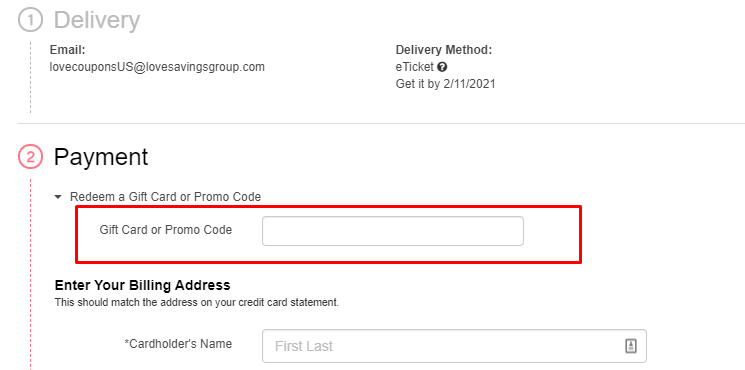Click 'Enter Your Billing Address' heading
Screen dimensions: 745x370
coord(143,285)
